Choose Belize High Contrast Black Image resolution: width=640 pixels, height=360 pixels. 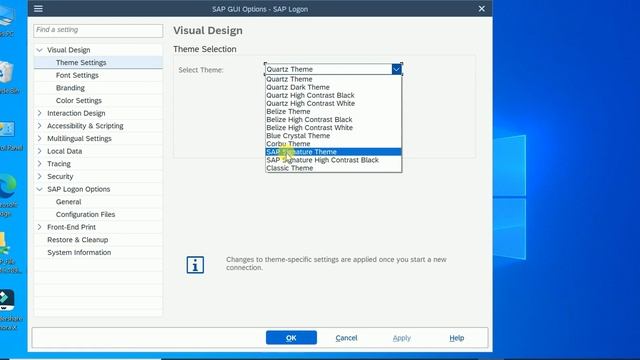click(333, 120)
